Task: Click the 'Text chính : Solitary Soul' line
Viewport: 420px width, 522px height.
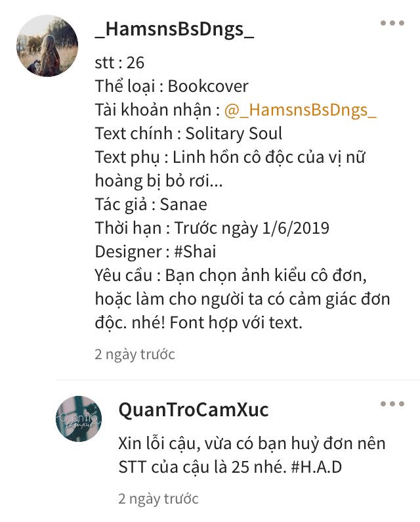Action: click(x=188, y=133)
